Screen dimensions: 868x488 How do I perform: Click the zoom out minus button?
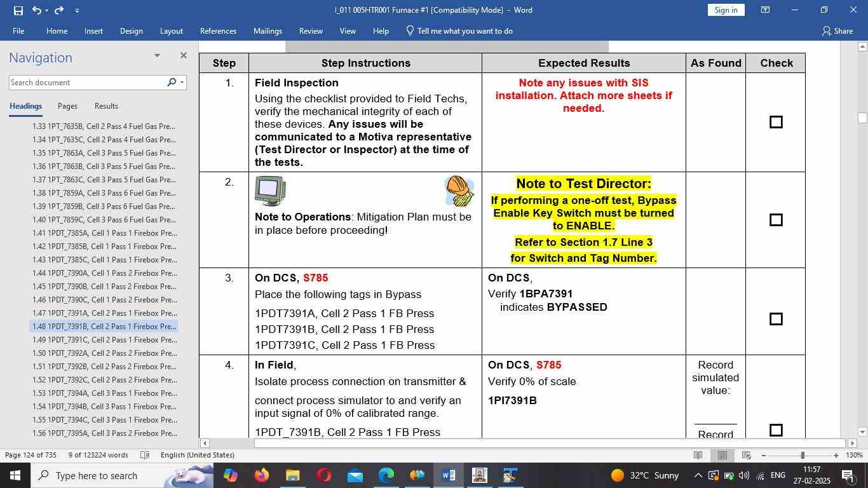tap(763, 455)
